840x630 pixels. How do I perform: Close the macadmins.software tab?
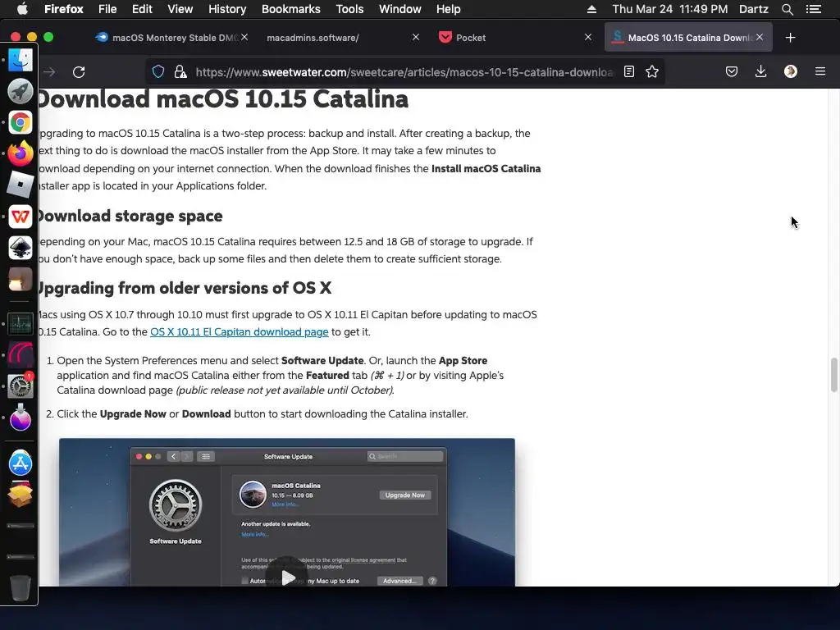coord(416,38)
